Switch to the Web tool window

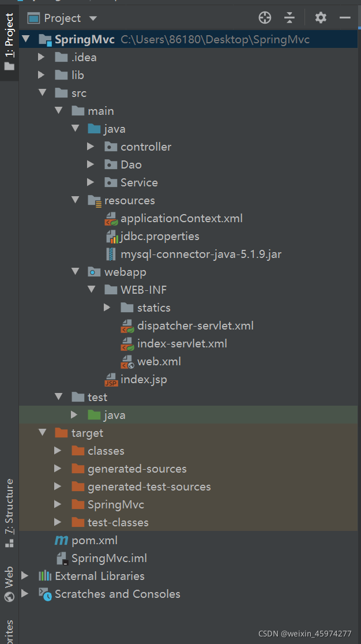[x=10, y=581]
